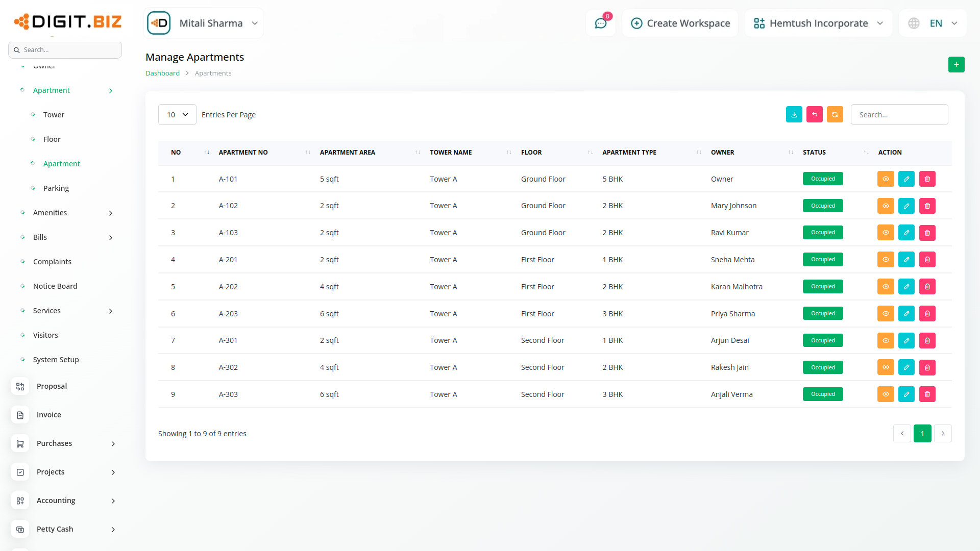Open the Notice Board menu item
Screen dimensions: 980x551
point(55,286)
